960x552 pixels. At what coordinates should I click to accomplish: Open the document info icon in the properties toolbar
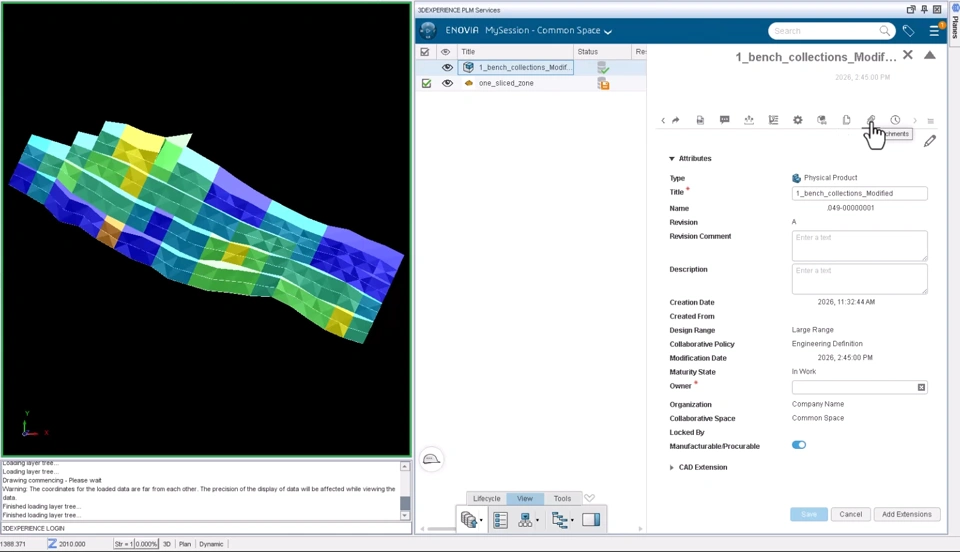pyautogui.click(x=700, y=120)
